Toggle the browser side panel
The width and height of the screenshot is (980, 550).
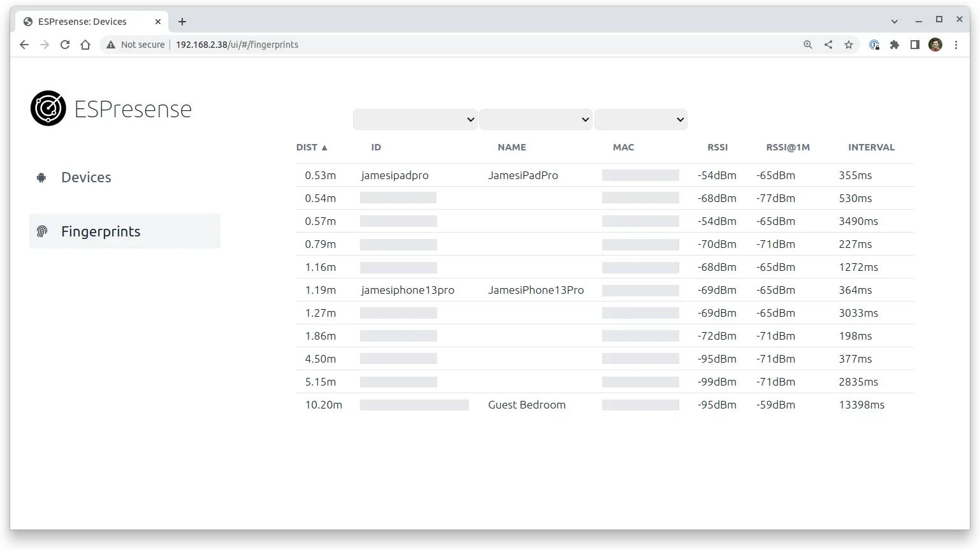pos(915,45)
